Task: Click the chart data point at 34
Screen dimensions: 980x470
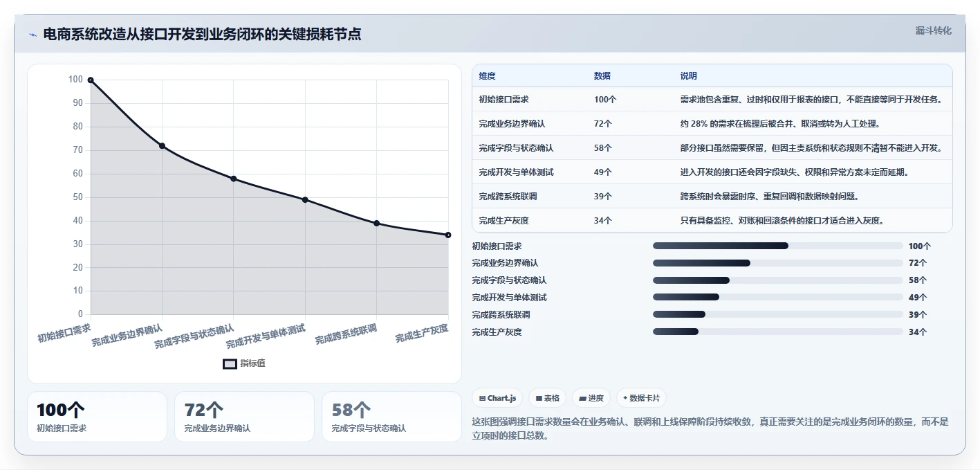Action: (x=448, y=235)
